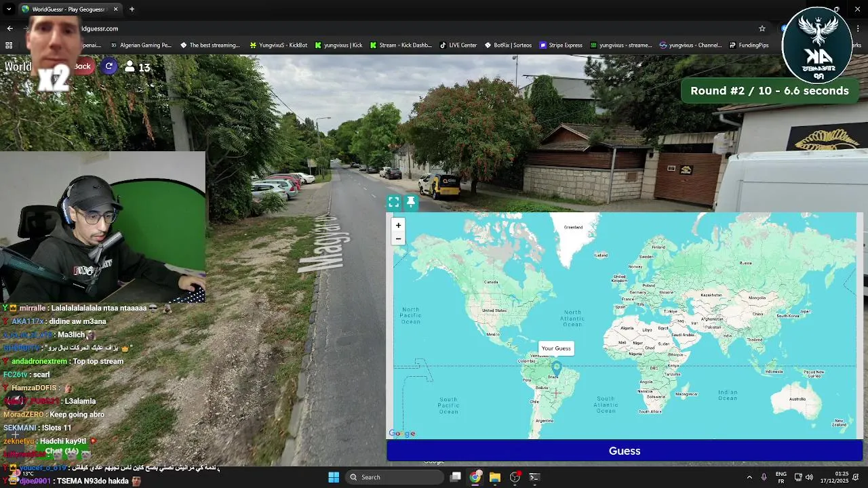
Task: Open the browser apps grid icon
Action: 9,45
